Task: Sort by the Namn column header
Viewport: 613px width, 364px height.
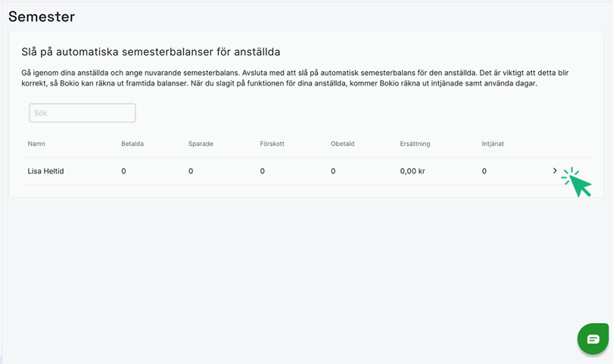Action: point(36,144)
